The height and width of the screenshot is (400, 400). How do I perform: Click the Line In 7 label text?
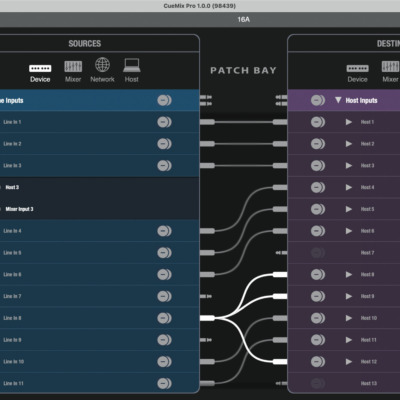point(12,296)
